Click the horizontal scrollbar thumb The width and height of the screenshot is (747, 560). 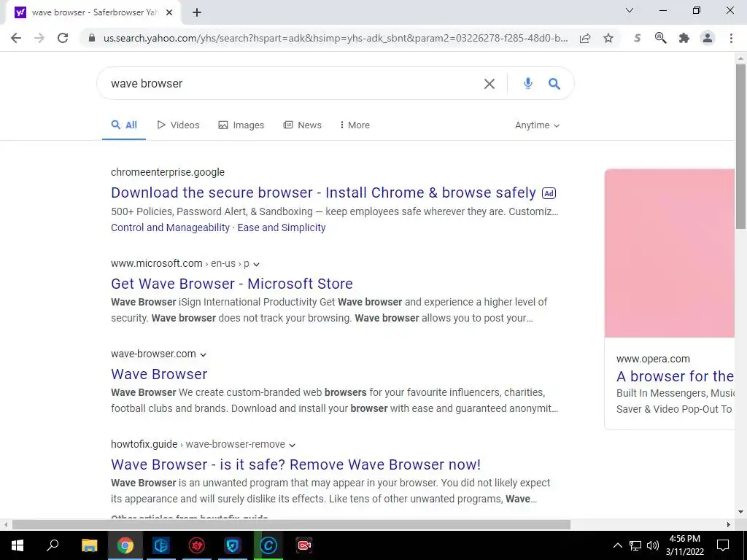tap(291, 525)
